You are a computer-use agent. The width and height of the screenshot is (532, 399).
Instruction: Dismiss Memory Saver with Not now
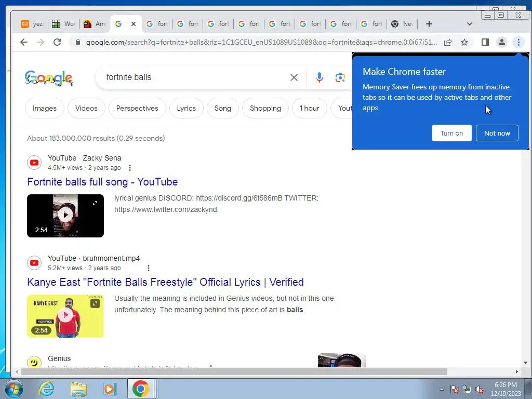click(x=497, y=133)
